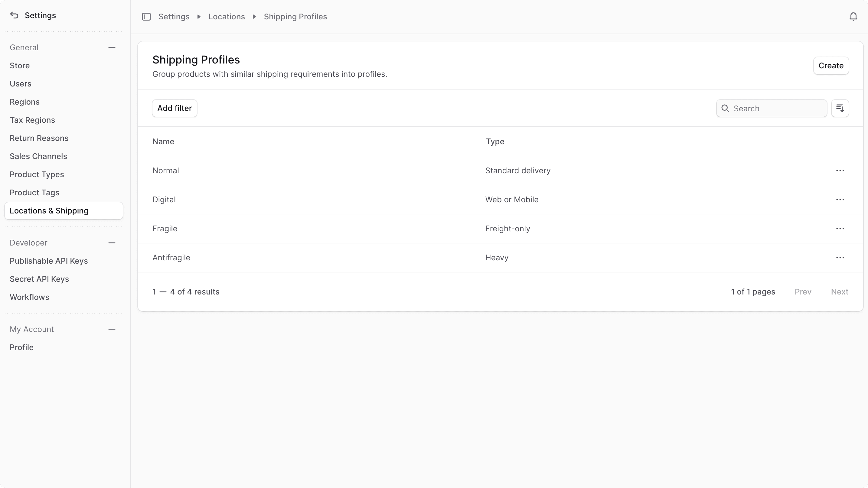The height and width of the screenshot is (488, 868).
Task: Select Locations & Shipping in the sidebar
Action: click(49, 211)
